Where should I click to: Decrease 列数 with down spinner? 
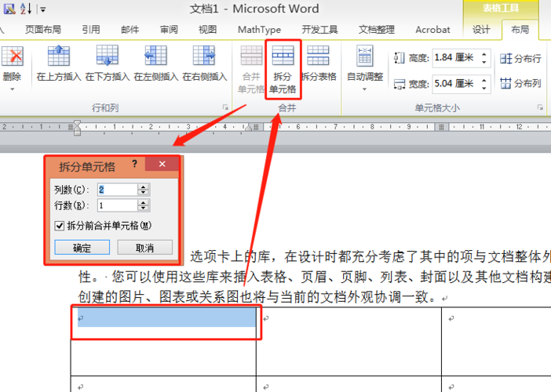[144, 193]
